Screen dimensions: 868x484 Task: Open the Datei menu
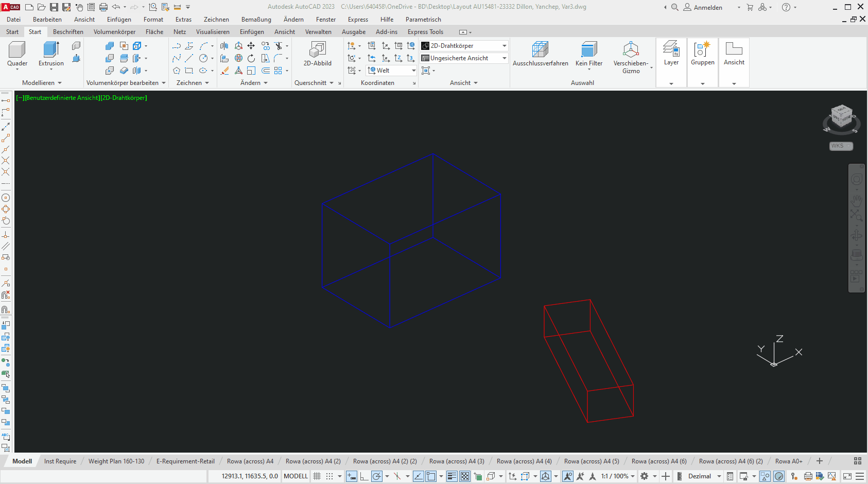click(x=14, y=20)
